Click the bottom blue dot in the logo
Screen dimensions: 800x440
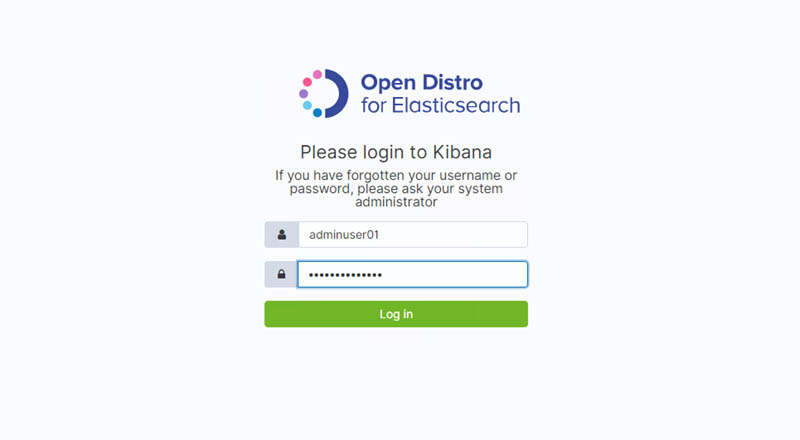[x=317, y=113]
